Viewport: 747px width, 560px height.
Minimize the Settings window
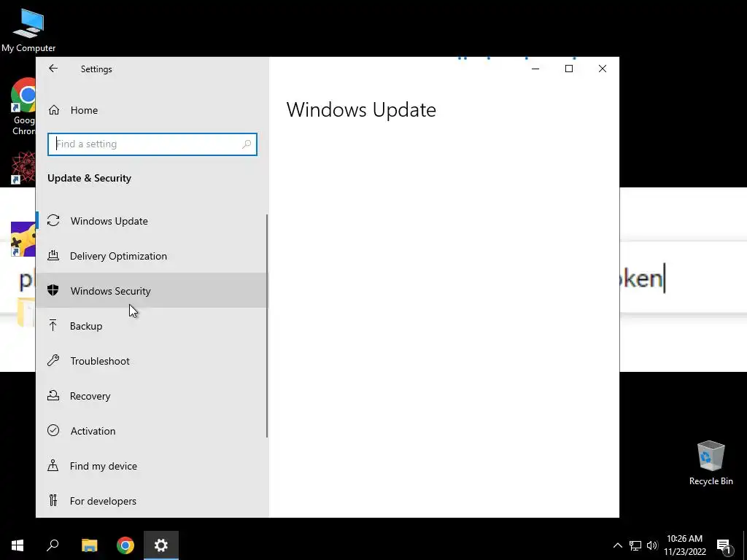pyautogui.click(x=535, y=69)
